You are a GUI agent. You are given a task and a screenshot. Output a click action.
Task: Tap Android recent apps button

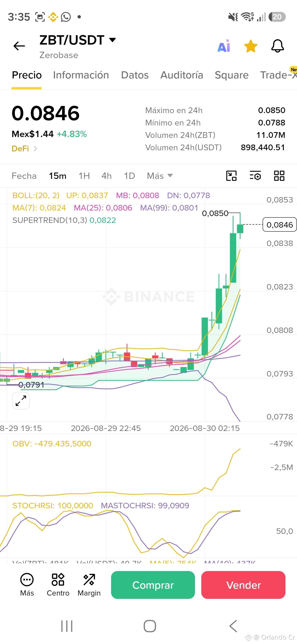pos(67,626)
